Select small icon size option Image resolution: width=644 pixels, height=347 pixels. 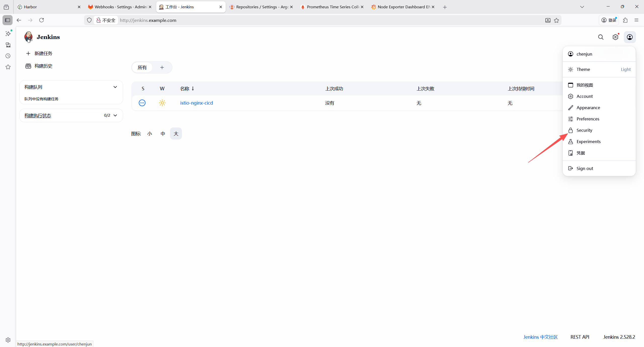(150, 134)
